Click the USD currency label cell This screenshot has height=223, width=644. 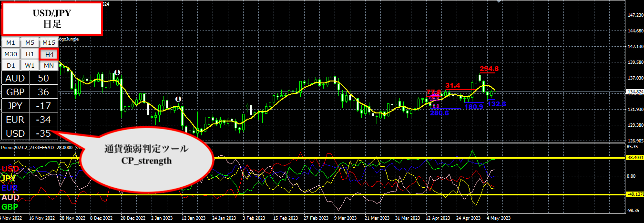pos(16,133)
